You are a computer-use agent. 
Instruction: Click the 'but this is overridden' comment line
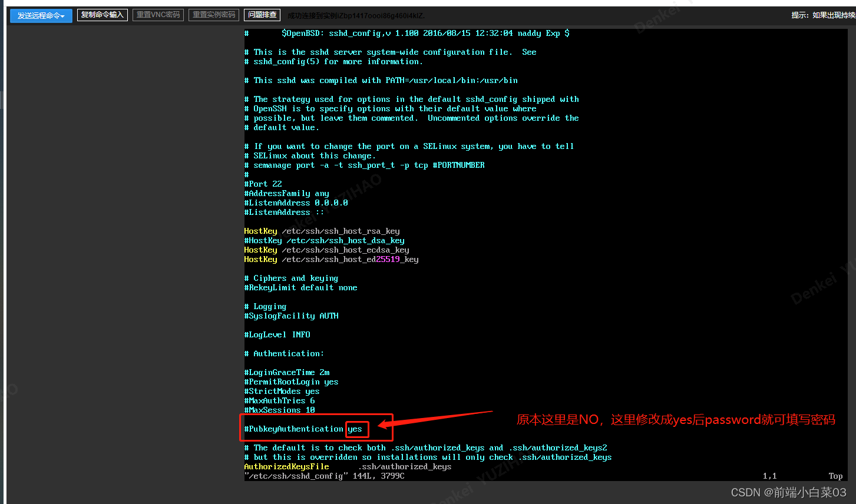pos(428,457)
